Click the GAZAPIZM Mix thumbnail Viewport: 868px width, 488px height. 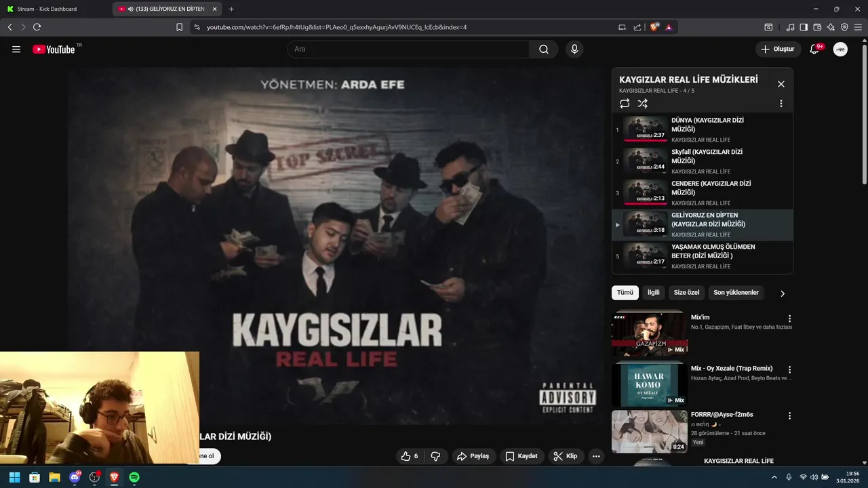650,333
